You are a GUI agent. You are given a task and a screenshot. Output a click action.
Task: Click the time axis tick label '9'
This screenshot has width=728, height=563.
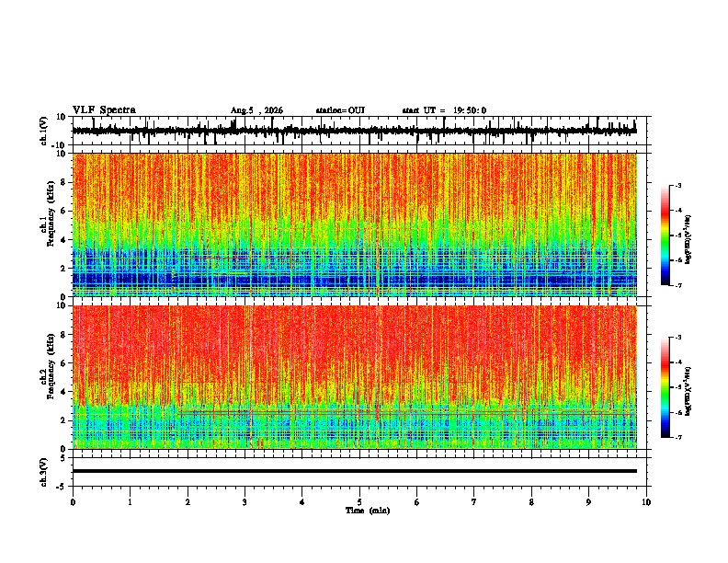588,502
